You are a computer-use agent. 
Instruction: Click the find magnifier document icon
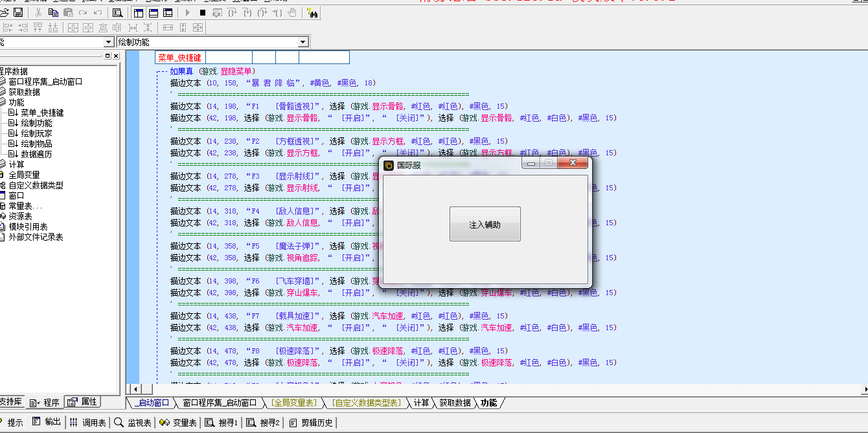tap(117, 12)
